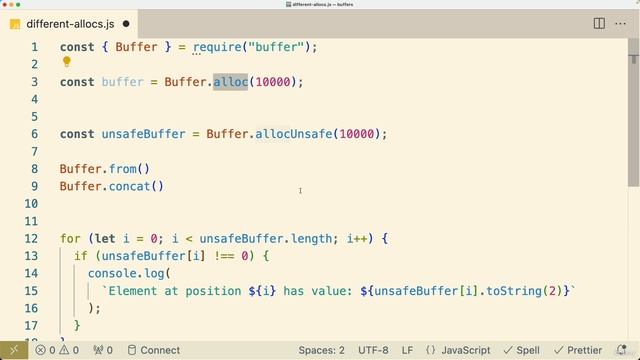This screenshot has height=360, width=640.
Task: Pick the JavaScript language mode
Action: pyautogui.click(x=466, y=350)
